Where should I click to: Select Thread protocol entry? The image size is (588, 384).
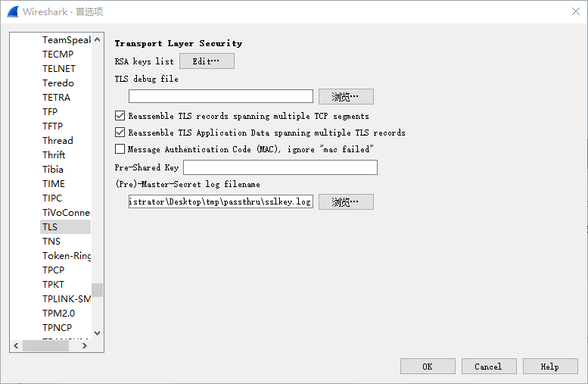coord(58,140)
